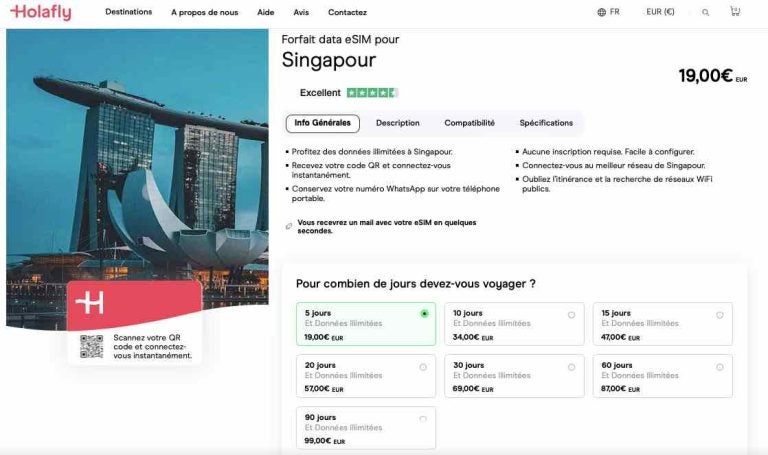The image size is (768, 455).
Task: Open the EUR (€) currency selector
Action: pyautogui.click(x=660, y=13)
